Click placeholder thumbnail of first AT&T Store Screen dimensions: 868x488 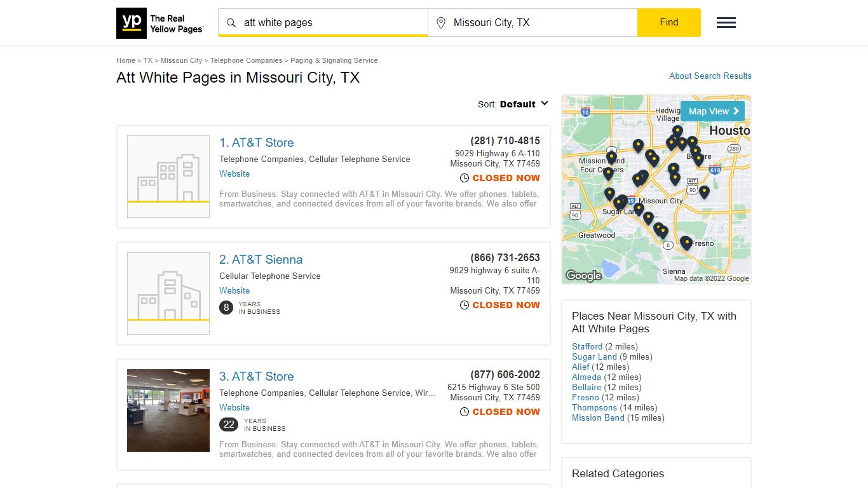[168, 177]
